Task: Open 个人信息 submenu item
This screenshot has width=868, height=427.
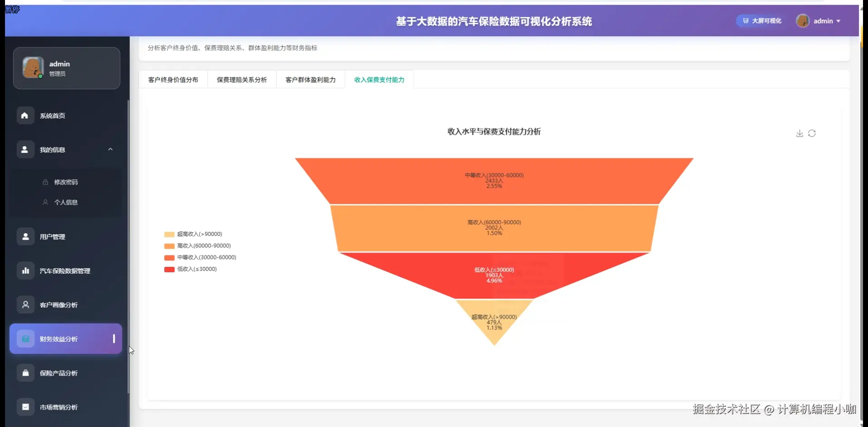Action: 66,202
